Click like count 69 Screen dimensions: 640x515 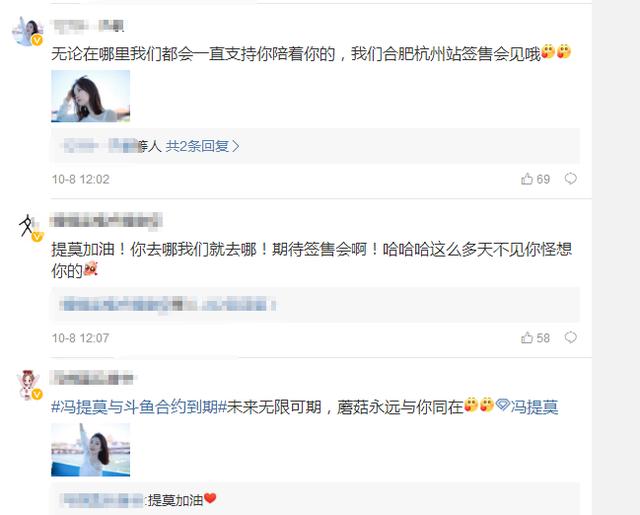543,179
